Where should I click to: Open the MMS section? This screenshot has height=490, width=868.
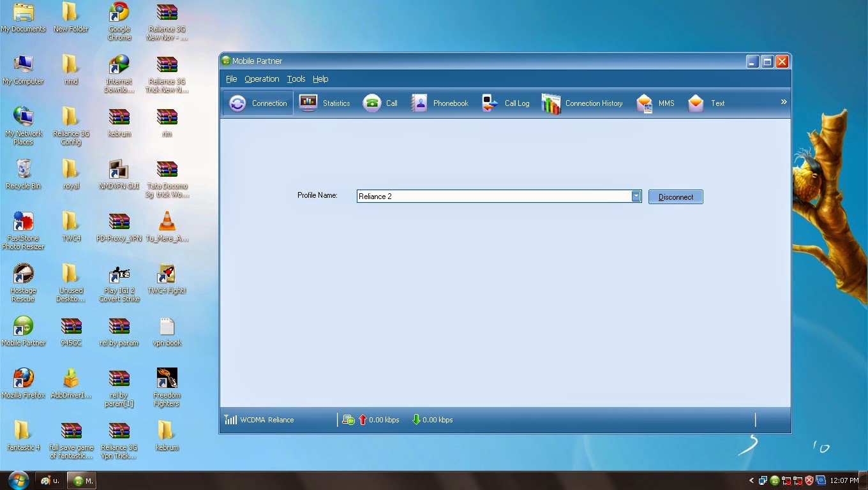click(655, 103)
